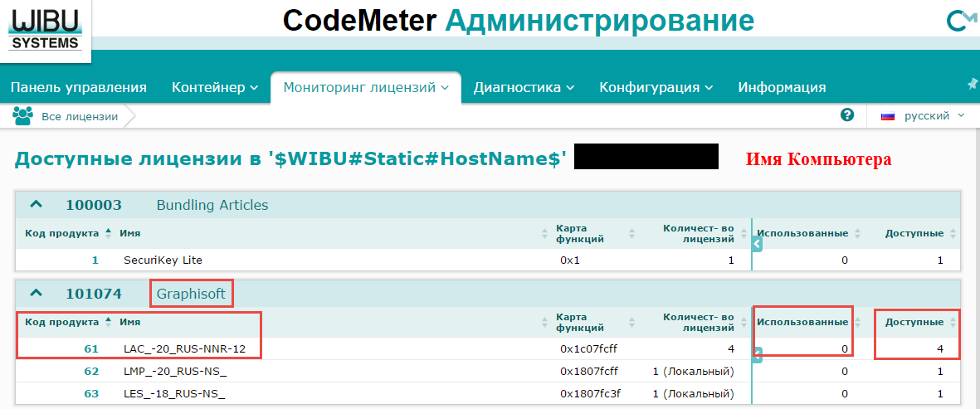980x409 pixels.
Task: Click the Все лицензии breadcrumb
Action: pos(80,116)
